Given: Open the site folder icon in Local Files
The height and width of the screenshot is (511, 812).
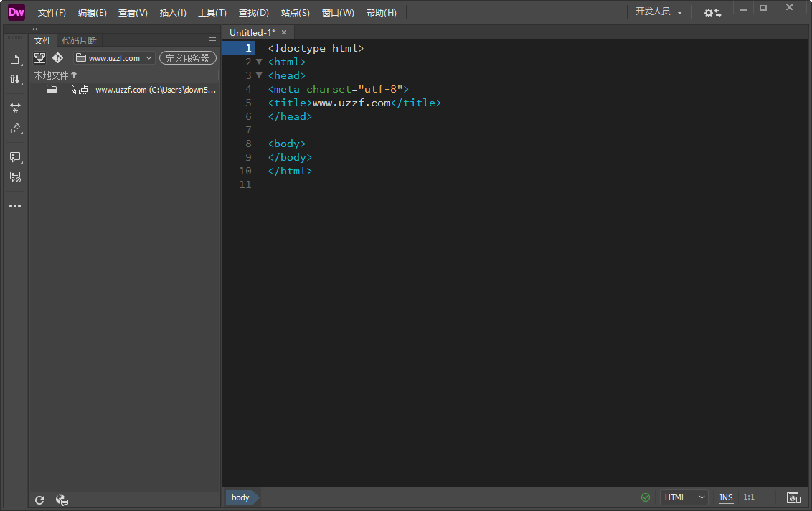Looking at the screenshot, I should (52, 89).
